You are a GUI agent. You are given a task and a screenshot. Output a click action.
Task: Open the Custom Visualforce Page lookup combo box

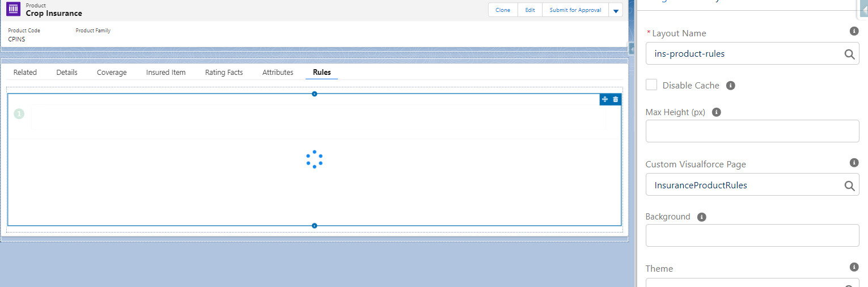[743, 185]
